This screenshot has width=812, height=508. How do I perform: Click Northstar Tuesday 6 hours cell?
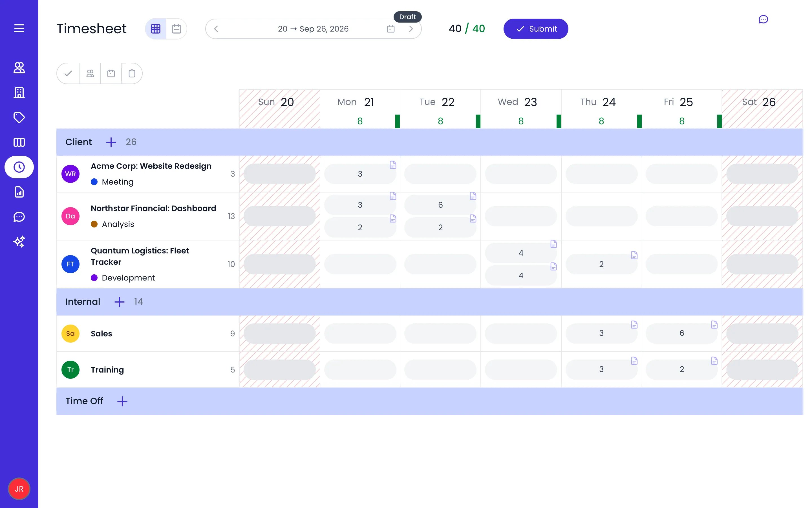tap(440, 205)
